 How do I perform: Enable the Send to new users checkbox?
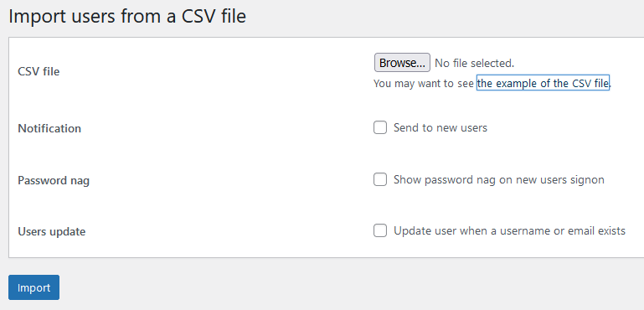tap(380, 127)
